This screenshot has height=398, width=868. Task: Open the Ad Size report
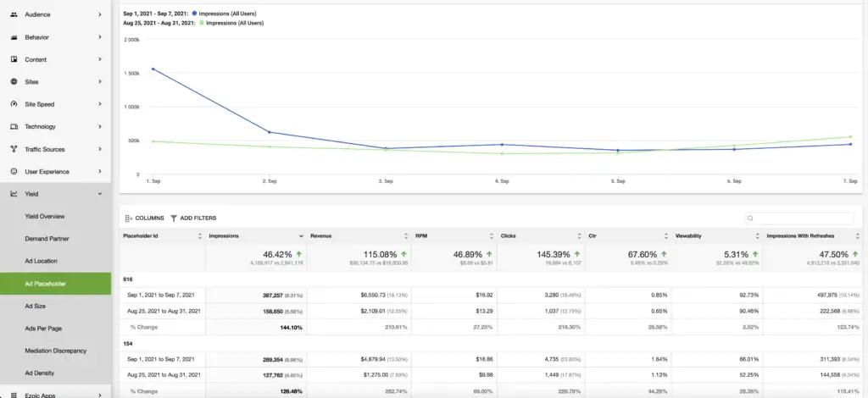(x=36, y=306)
